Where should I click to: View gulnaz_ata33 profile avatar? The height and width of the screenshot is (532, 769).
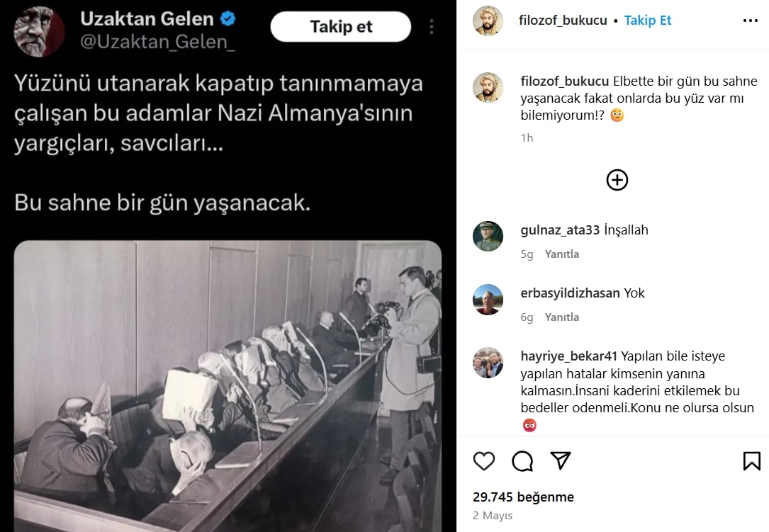(488, 237)
